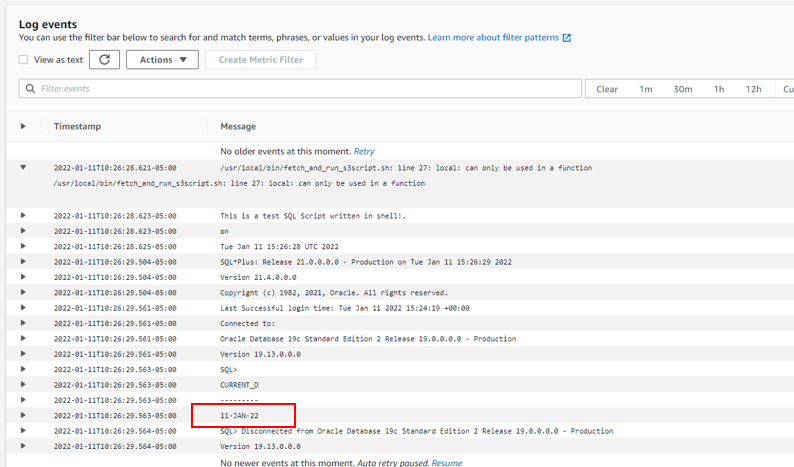
Task: Expand the last 'Version 19.13.0.0.0' row at 10:26:29.564
Action: point(23,446)
